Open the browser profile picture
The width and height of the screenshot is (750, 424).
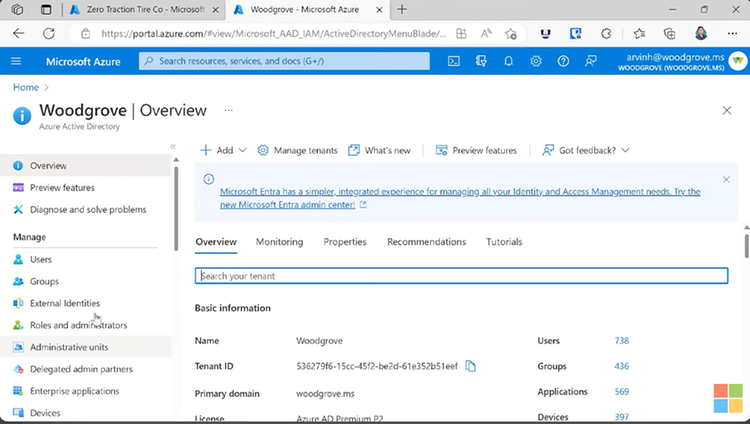[701, 33]
